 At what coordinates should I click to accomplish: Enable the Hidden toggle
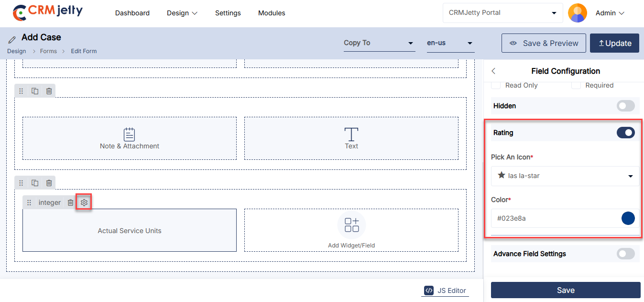coord(625,106)
